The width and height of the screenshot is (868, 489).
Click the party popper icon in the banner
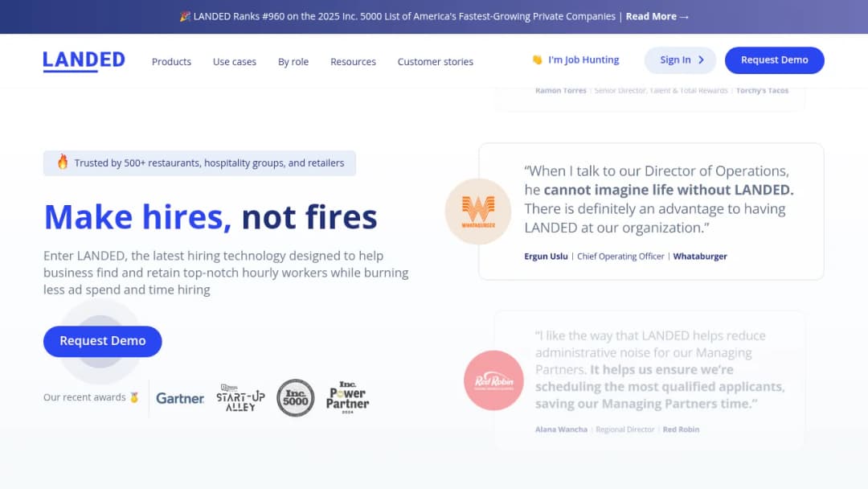[185, 17]
